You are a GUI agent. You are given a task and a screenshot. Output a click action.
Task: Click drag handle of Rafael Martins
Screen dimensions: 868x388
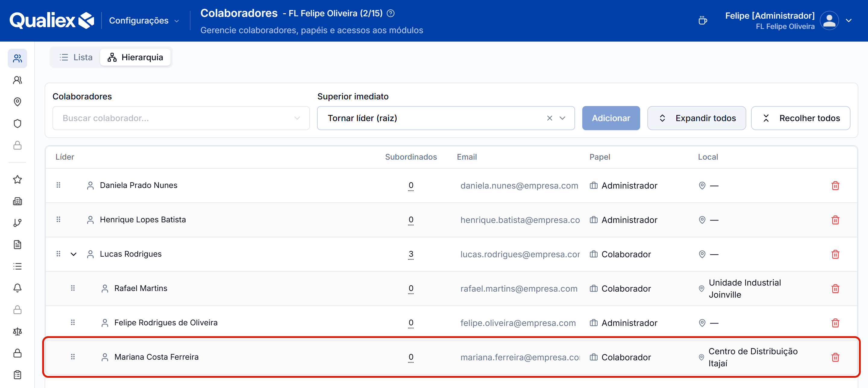point(73,288)
